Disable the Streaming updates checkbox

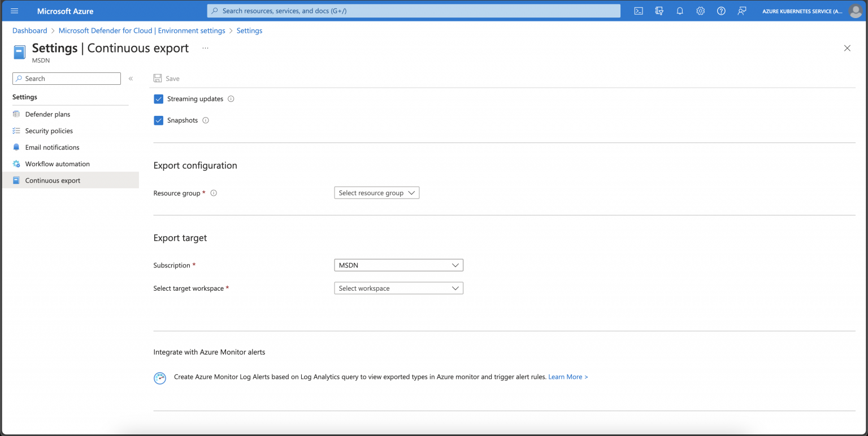point(159,98)
